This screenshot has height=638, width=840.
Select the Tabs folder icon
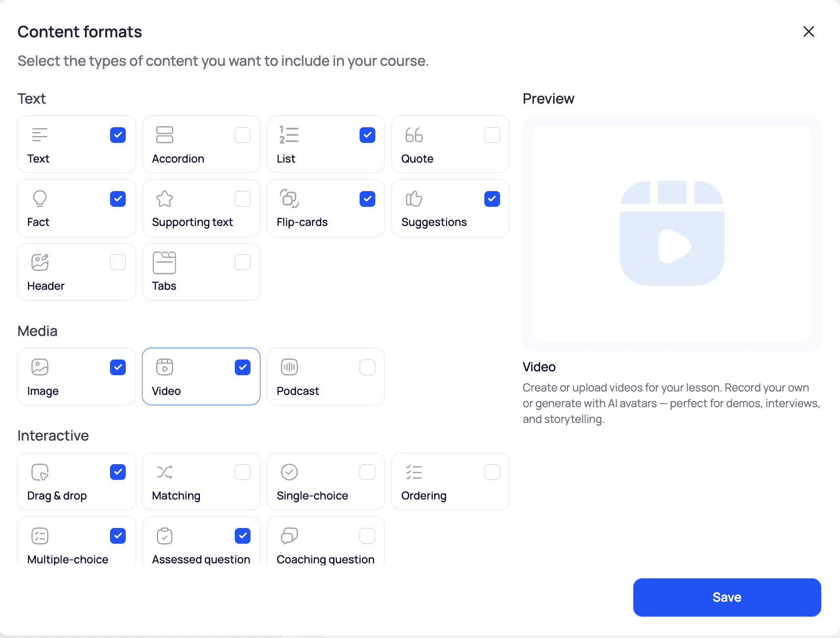(x=165, y=262)
